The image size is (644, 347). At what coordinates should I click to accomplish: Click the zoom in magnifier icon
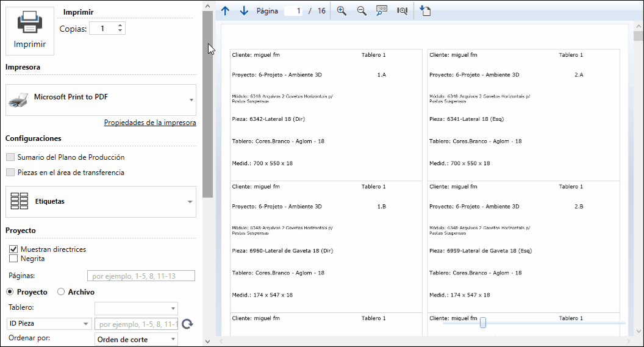342,11
